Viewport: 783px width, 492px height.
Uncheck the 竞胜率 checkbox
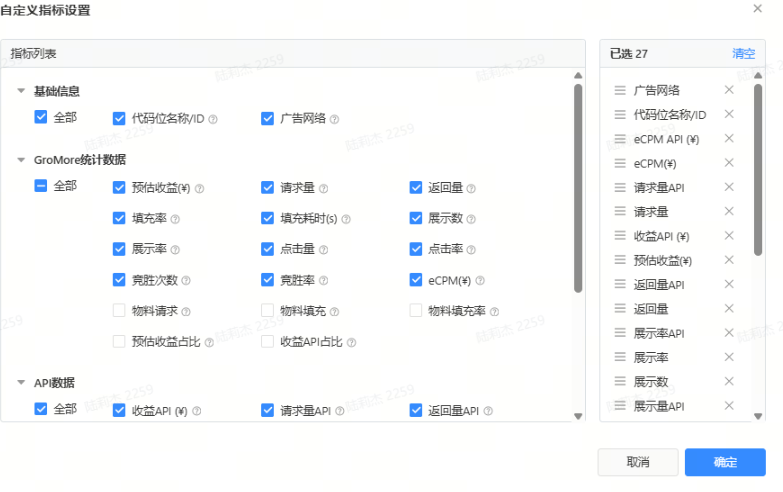(x=268, y=280)
